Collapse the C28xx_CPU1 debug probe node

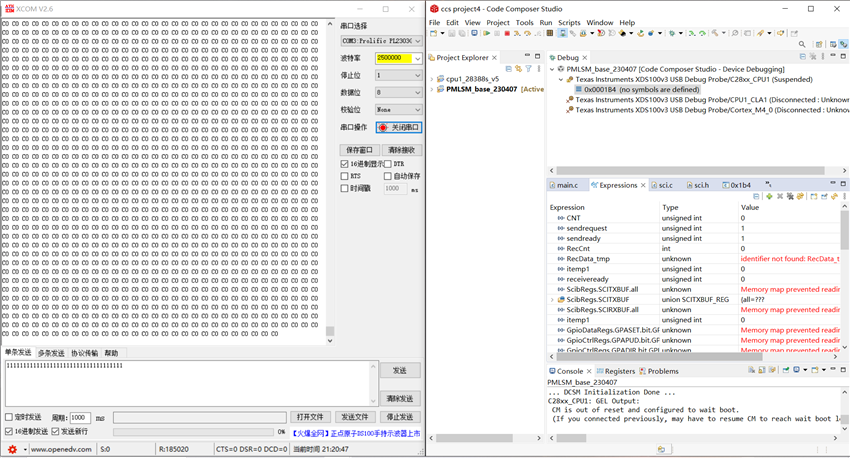coord(561,80)
